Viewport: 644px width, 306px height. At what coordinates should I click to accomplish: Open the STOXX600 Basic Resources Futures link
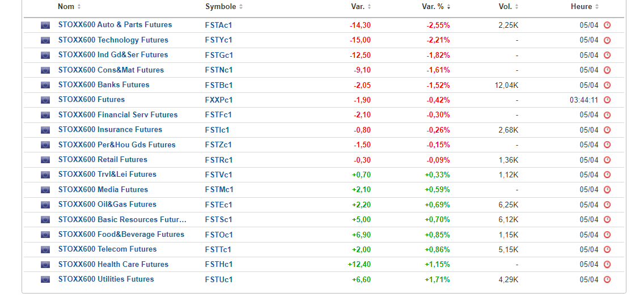point(122,219)
